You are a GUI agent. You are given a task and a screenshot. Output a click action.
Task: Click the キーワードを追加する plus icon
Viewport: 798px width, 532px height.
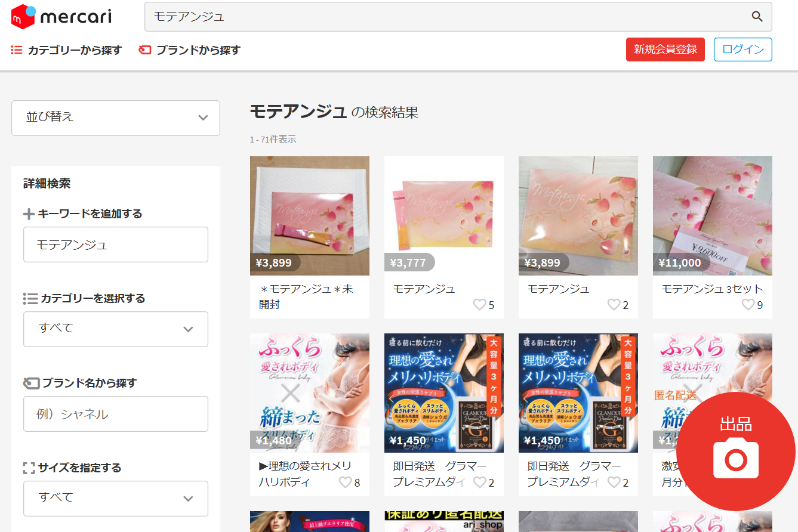pos(29,214)
